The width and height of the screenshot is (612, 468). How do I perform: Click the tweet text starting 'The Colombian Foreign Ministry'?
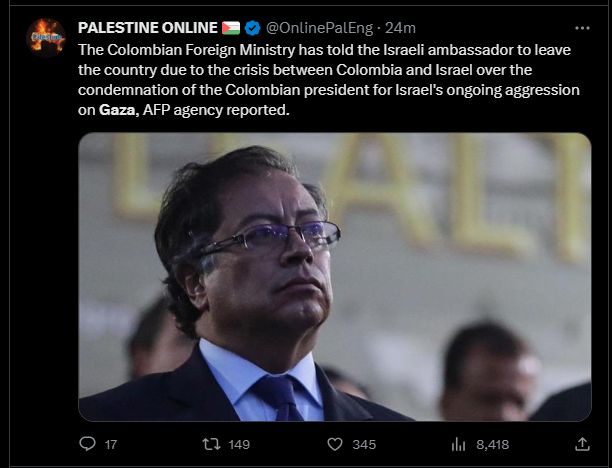(x=200, y=51)
